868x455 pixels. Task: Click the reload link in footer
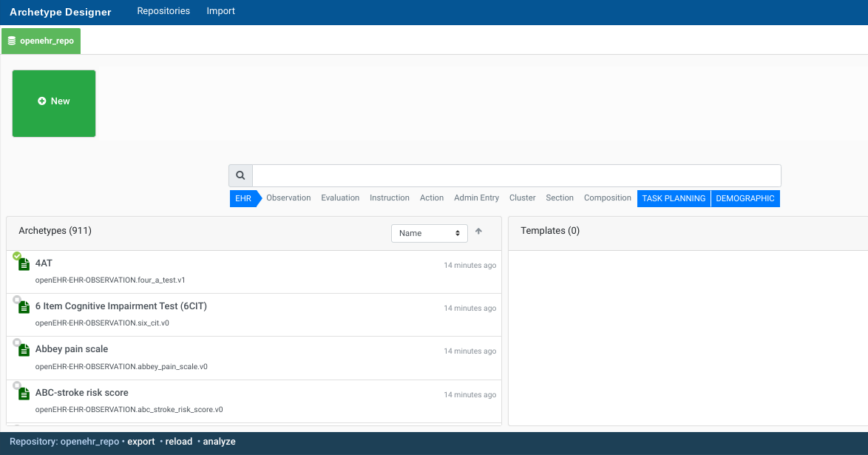tap(179, 442)
